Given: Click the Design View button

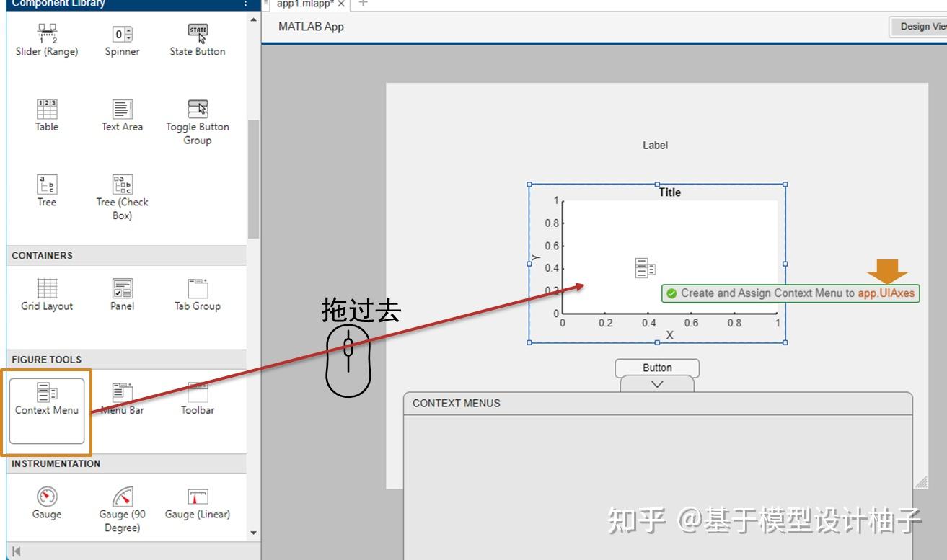Looking at the screenshot, I should (x=924, y=27).
